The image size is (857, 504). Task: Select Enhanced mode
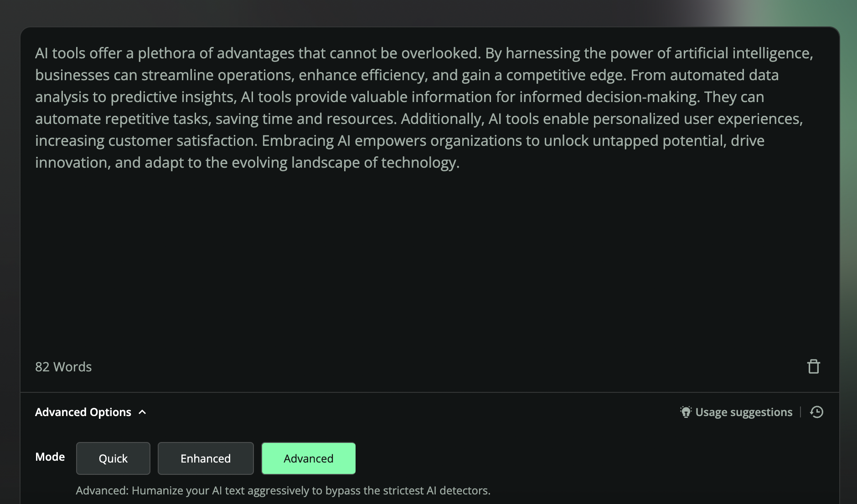tap(206, 458)
